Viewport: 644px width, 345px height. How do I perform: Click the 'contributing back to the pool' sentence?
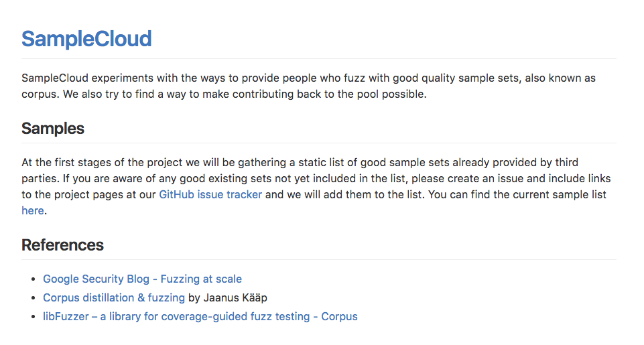tap(314, 94)
